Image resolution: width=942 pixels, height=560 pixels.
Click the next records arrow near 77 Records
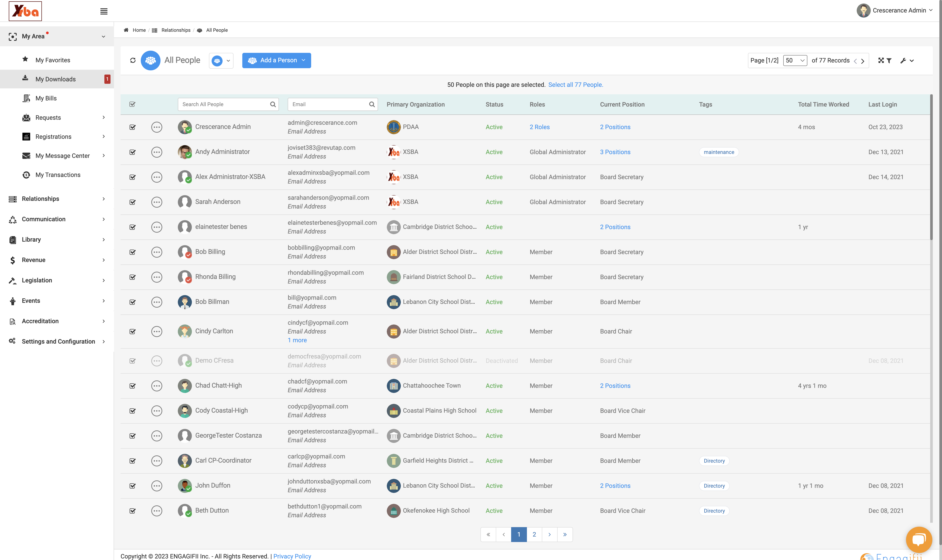coord(862,61)
